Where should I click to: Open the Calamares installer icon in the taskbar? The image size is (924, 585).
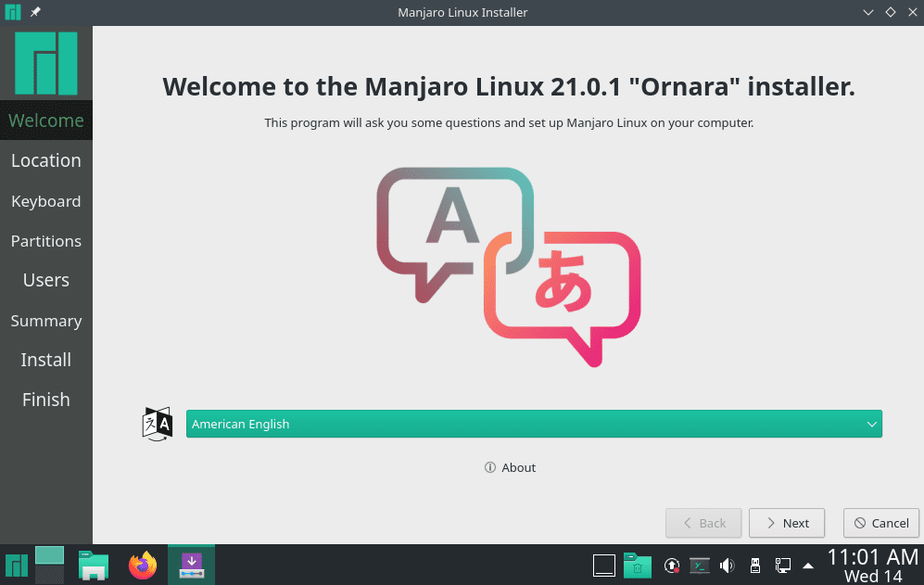[x=191, y=565]
